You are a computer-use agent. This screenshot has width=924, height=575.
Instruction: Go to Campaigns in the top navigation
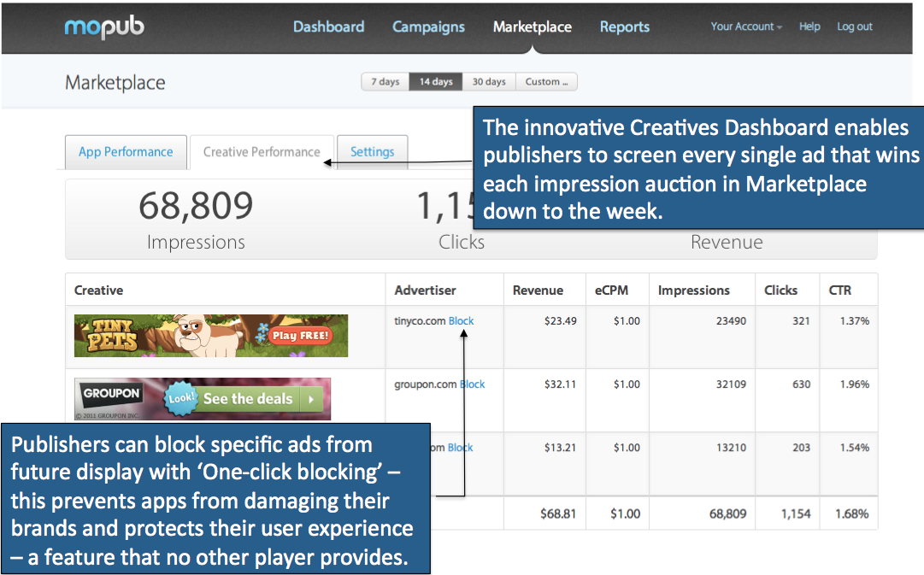428,27
